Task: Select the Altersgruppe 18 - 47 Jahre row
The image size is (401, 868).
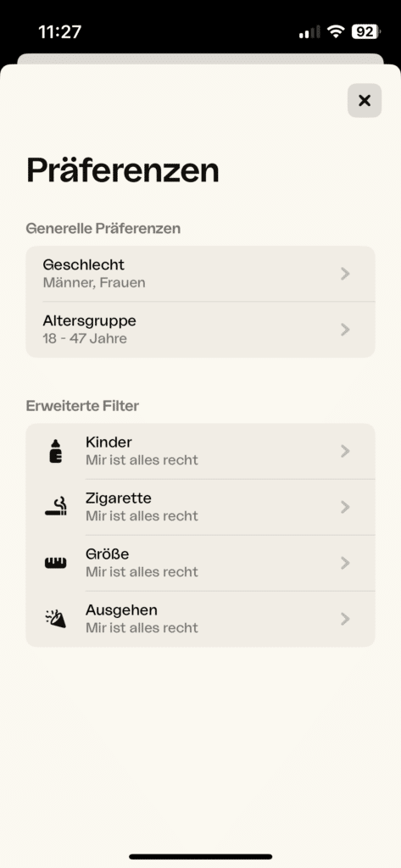Action: [x=200, y=330]
